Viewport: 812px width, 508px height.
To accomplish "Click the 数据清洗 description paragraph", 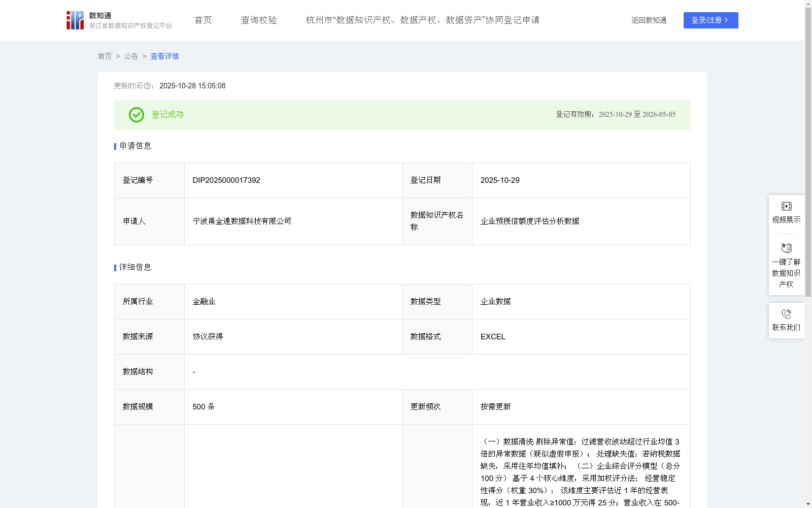I will [581, 472].
